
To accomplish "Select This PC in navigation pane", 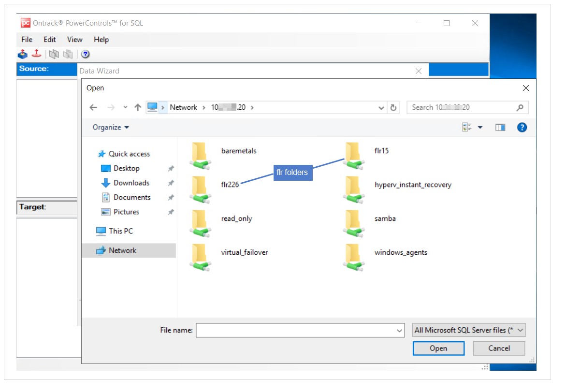I will (x=121, y=231).
